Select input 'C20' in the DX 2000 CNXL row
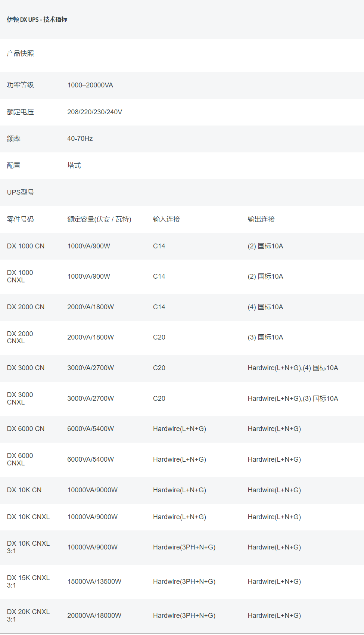 [159, 337]
